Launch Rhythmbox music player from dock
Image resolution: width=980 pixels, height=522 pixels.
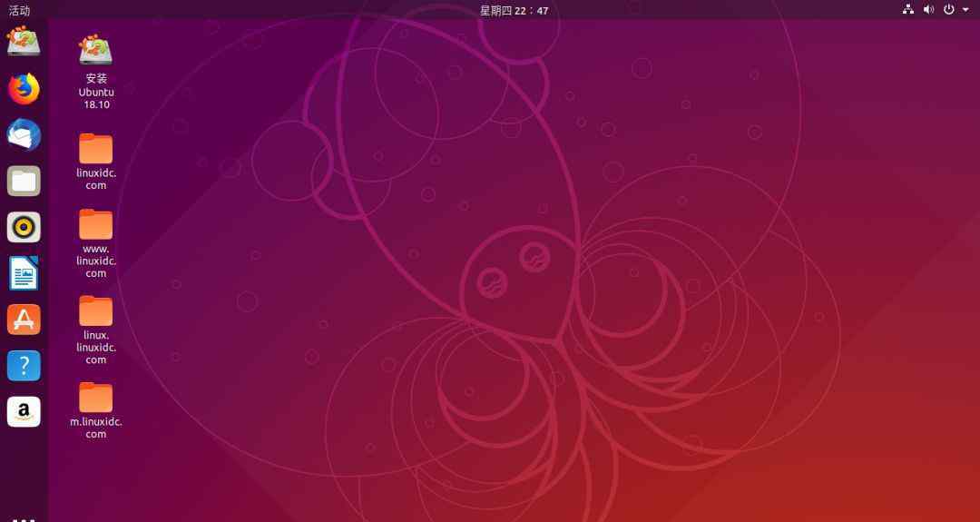[24, 227]
